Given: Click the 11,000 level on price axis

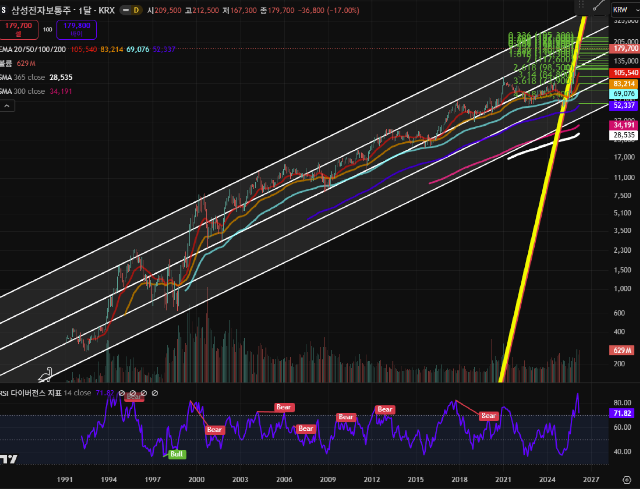Looking at the screenshot, I should [x=624, y=178].
